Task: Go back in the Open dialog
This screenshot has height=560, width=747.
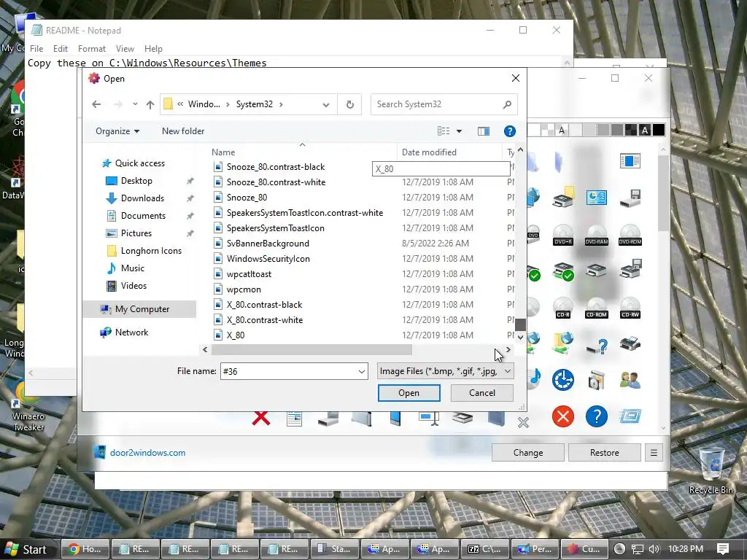Action: (96, 104)
